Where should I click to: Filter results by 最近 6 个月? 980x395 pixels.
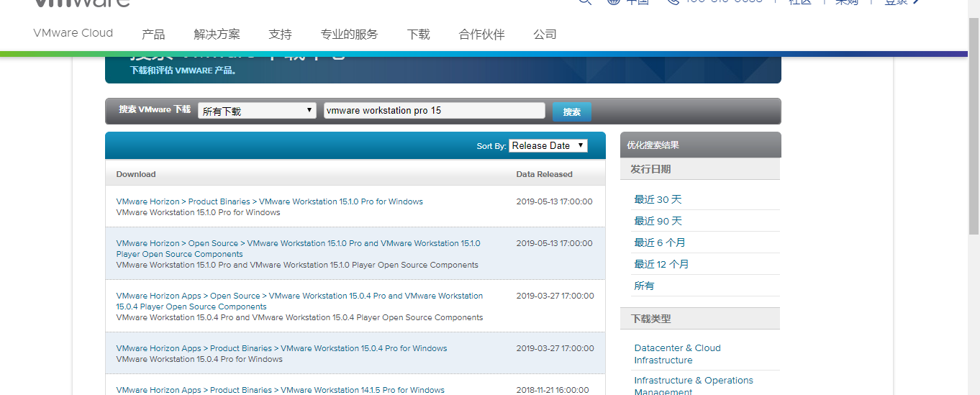coord(660,242)
